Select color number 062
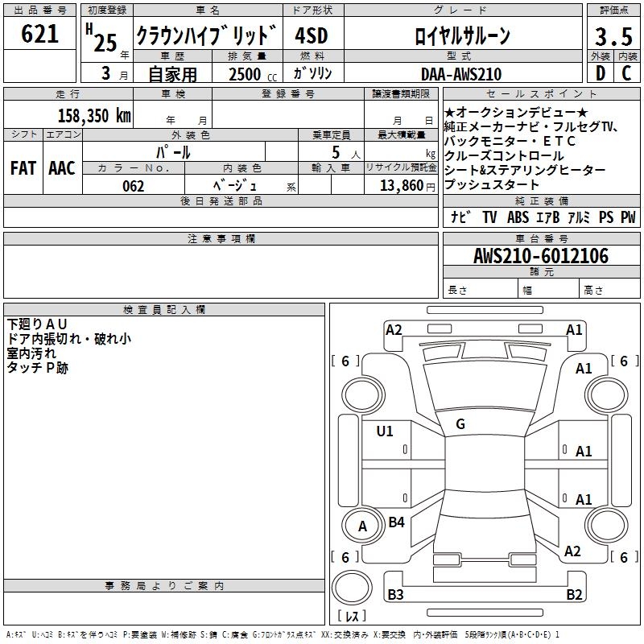644x644 pixels. (x=134, y=186)
